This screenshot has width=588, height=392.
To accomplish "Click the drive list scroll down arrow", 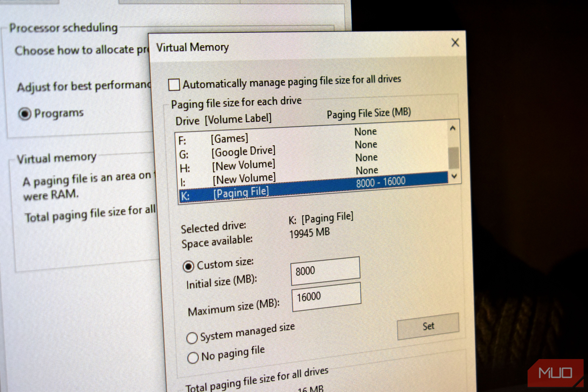I will click(x=454, y=176).
